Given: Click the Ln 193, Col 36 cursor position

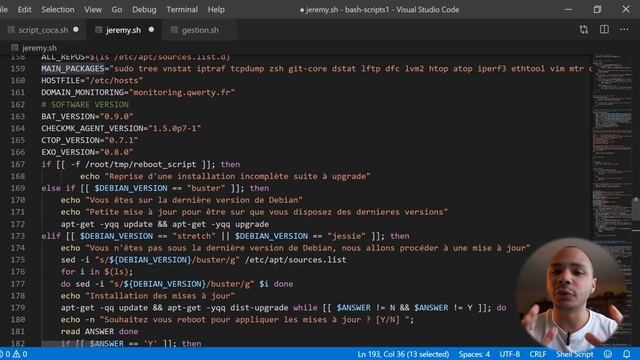Looking at the screenshot, I should (403, 354).
